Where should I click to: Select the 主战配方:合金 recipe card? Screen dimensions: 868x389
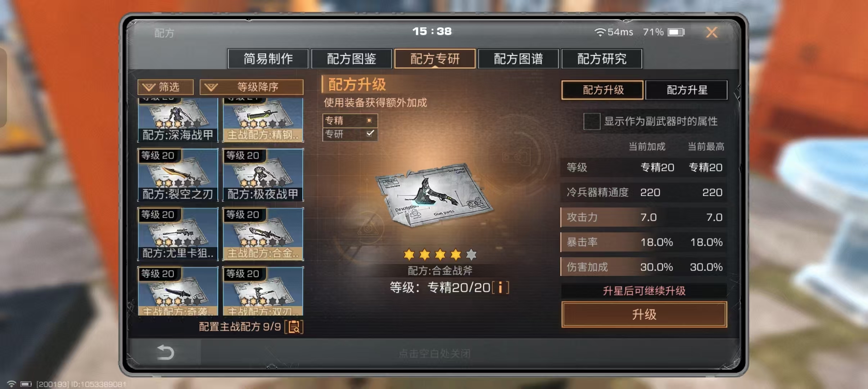(263, 234)
